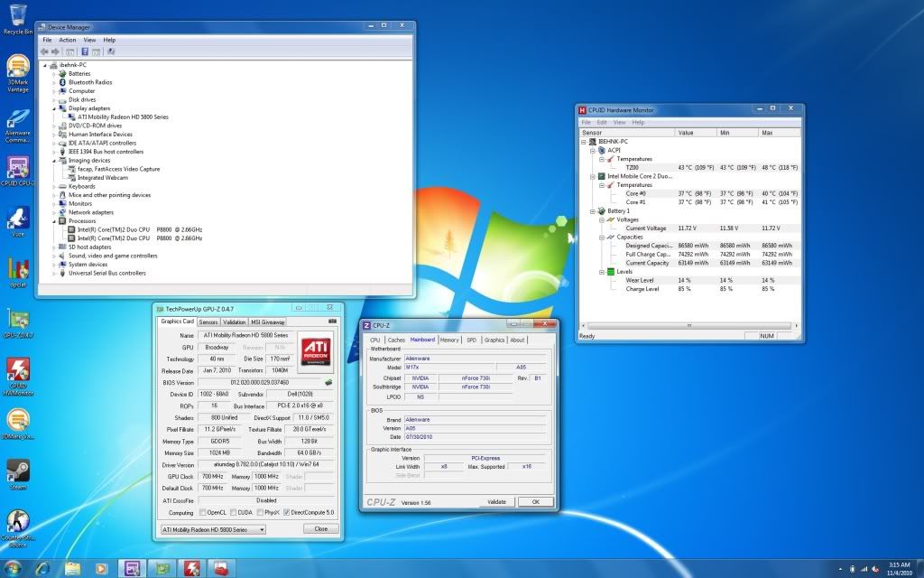Click the Bluetooth Radios icon in Device Manager
Screen dimensions: 924x578
[62, 82]
